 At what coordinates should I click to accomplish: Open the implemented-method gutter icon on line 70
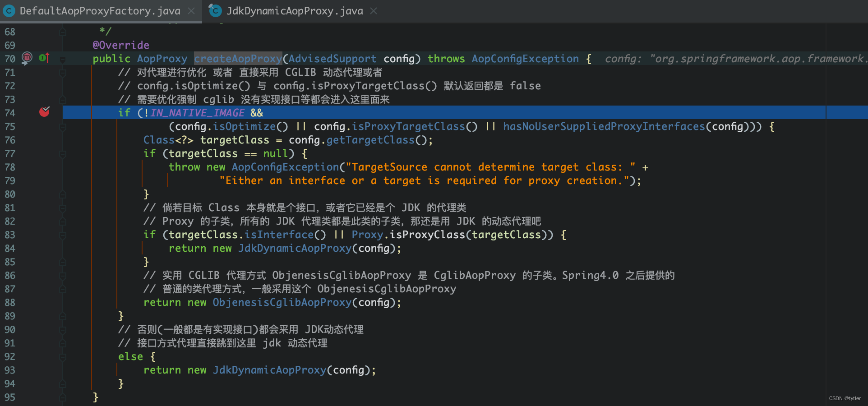[x=44, y=58]
